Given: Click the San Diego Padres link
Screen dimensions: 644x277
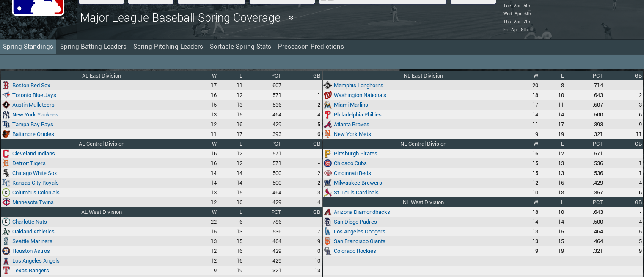Looking at the screenshot, I should (x=355, y=222).
